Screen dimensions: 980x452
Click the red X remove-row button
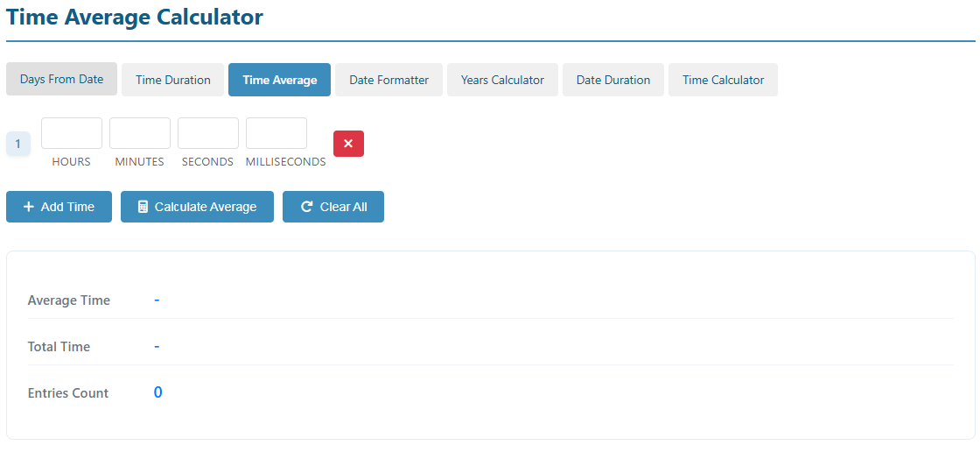(348, 144)
